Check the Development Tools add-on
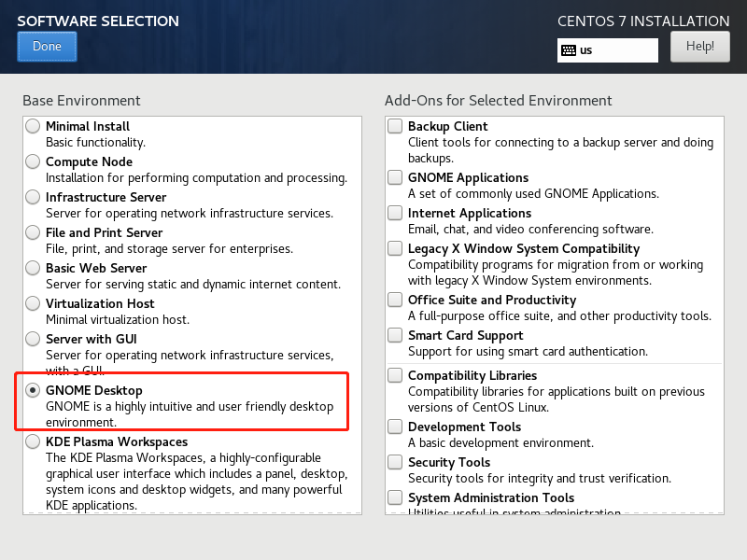747x560 pixels. coord(396,427)
